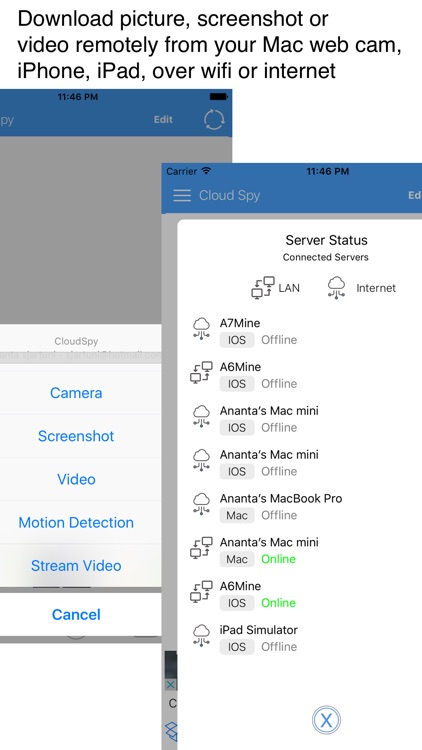Viewport: 422px width, 750px height.
Task: Choose Camera in the CloudSpy action sheet
Action: tap(76, 393)
